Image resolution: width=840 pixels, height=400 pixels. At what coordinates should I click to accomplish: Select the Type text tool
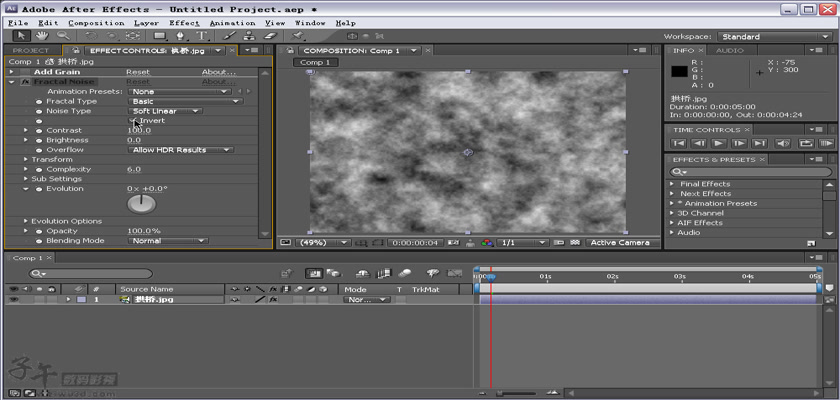(201, 36)
